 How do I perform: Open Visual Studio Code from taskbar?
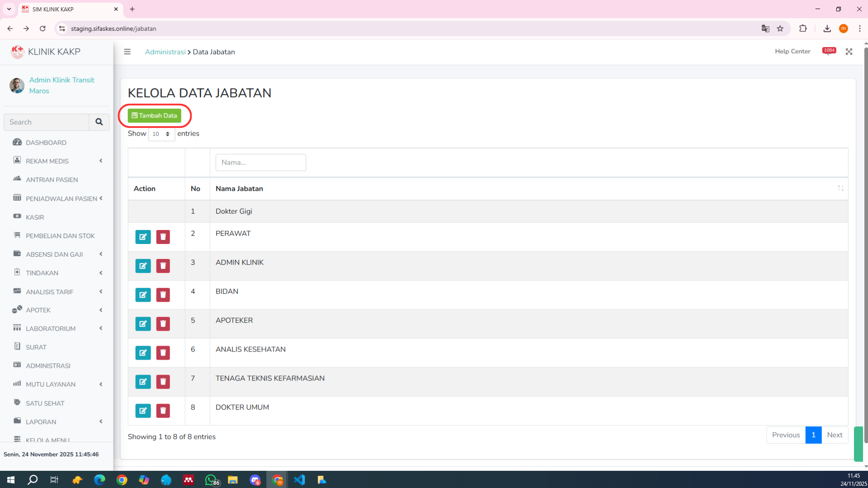click(x=299, y=480)
